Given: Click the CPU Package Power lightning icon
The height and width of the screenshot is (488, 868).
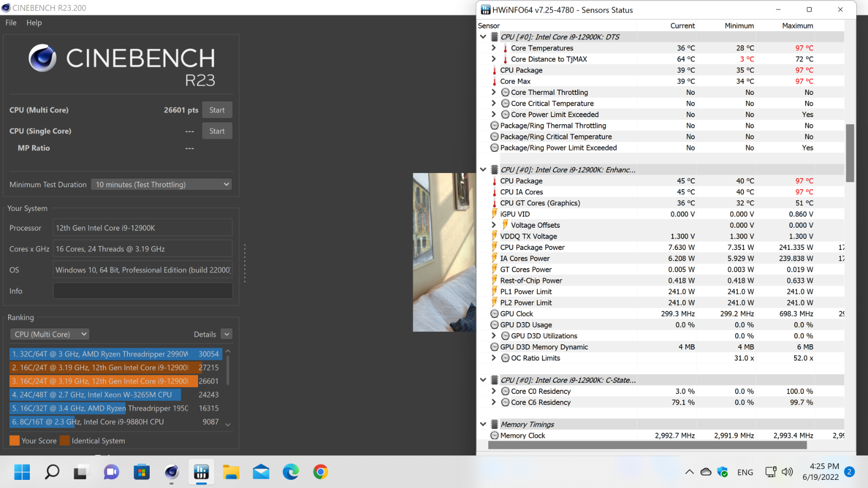Looking at the screenshot, I should click(x=494, y=247).
